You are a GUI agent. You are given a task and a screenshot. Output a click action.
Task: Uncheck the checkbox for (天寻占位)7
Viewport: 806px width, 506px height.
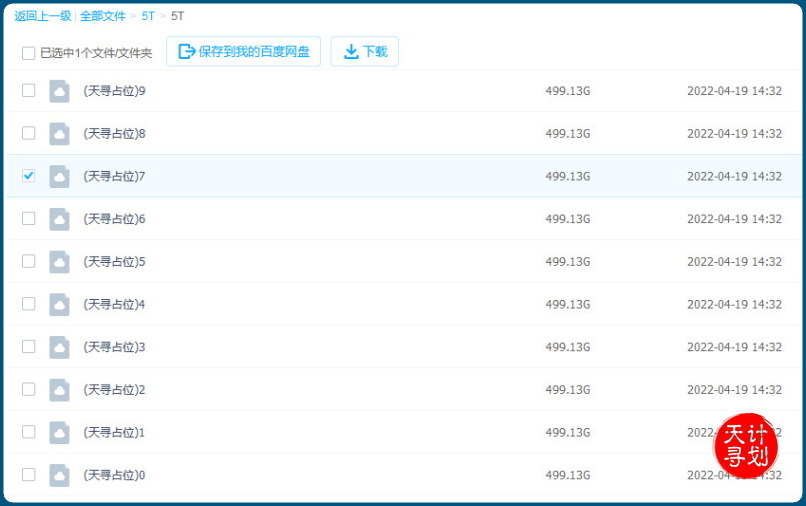[29, 176]
